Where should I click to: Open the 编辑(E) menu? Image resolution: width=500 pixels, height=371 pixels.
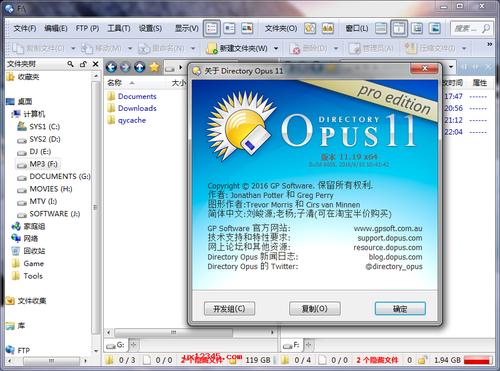[x=56, y=28]
